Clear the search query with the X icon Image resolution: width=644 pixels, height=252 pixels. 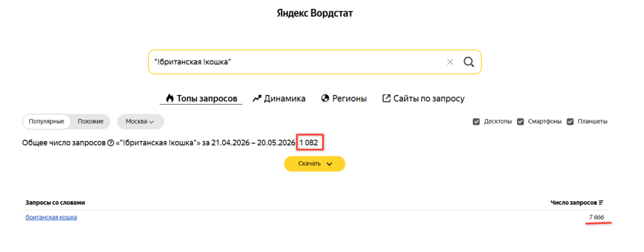[x=450, y=62]
